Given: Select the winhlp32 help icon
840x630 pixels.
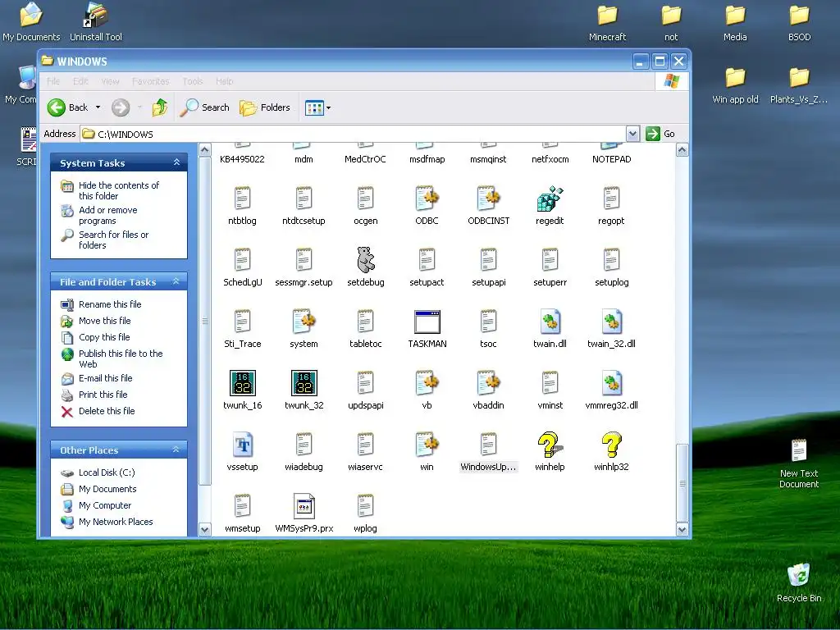Looking at the screenshot, I should (x=611, y=445).
